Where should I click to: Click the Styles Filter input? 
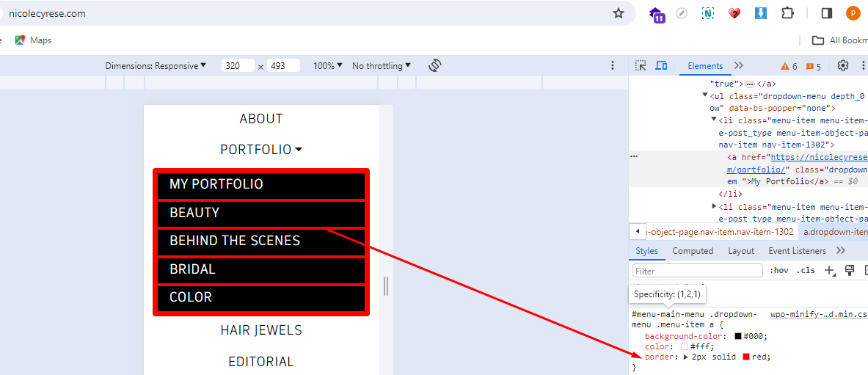(x=698, y=271)
